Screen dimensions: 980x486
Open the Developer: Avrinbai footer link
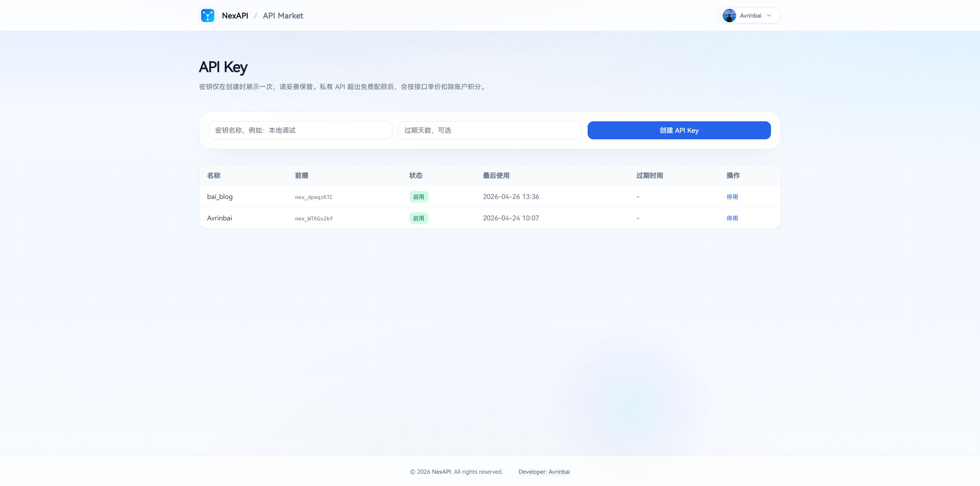coord(544,472)
